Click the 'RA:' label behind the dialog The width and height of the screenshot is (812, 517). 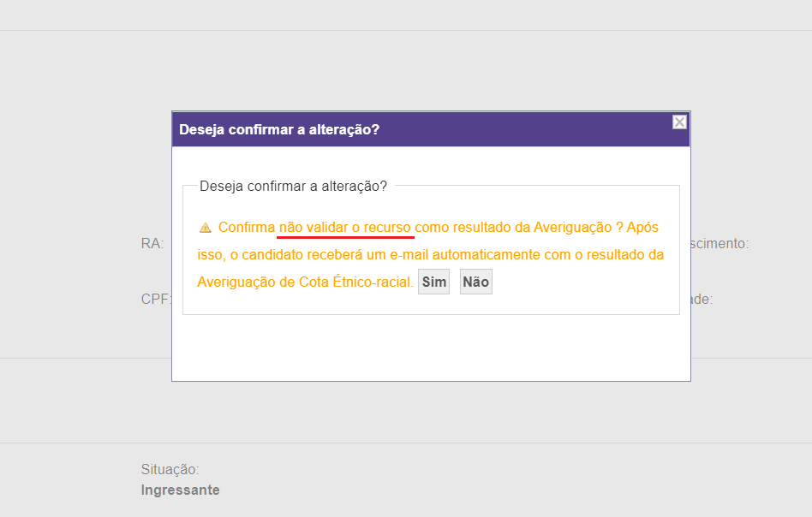point(152,243)
